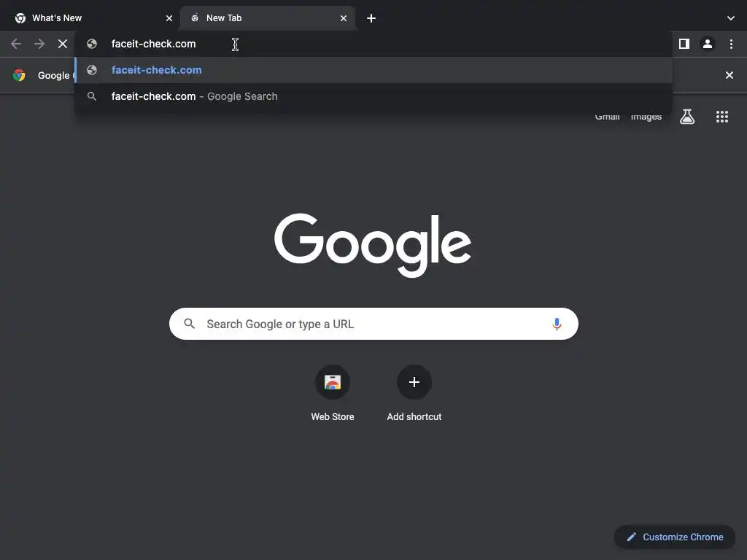Viewport: 747px width, 560px height.
Task: Open the Google apps grid
Action: (x=721, y=117)
